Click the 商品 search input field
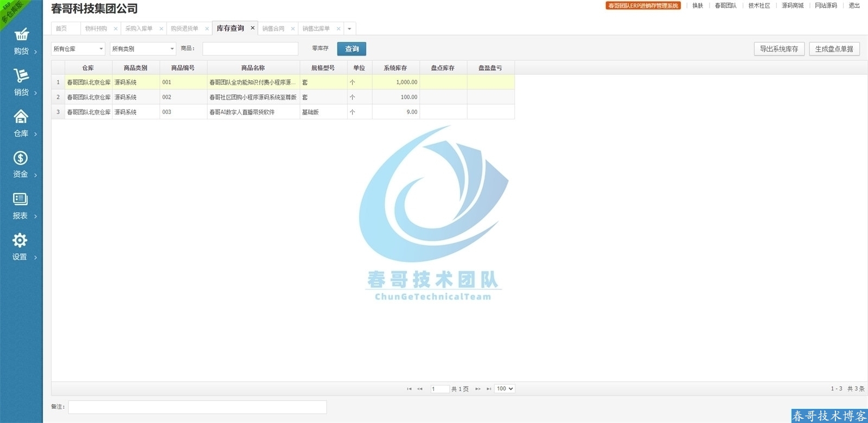This screenshot has width=868, height=423. point(250,49)
